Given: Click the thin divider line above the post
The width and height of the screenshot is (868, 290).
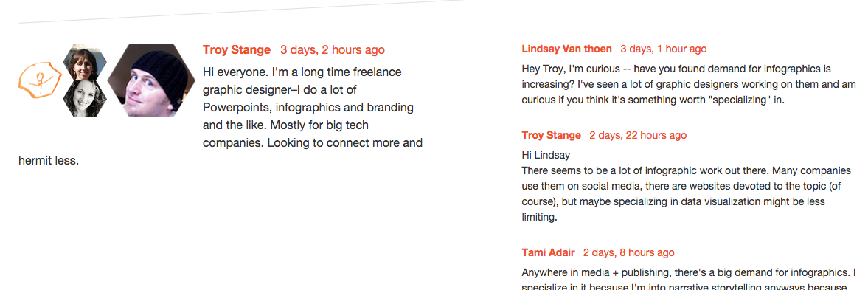Looking at the screenshot, I should (x=241, y=12).
